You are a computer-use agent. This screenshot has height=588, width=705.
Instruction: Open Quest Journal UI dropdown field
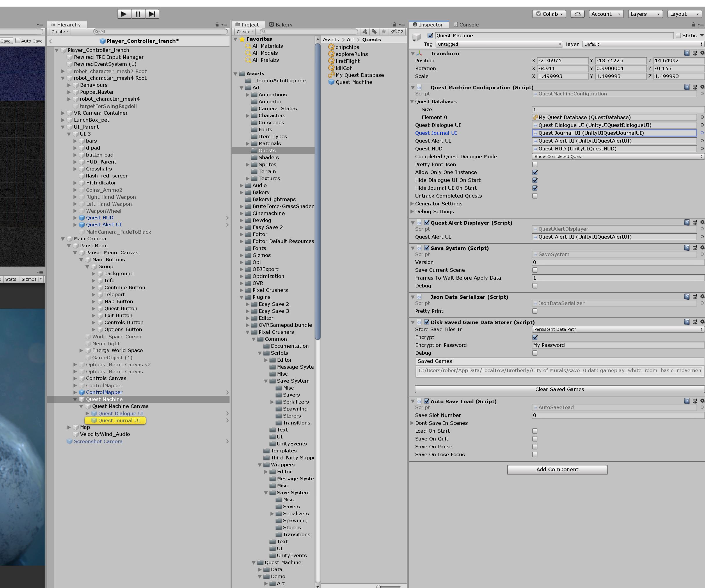pyautogui.click(x=700, y=133)
